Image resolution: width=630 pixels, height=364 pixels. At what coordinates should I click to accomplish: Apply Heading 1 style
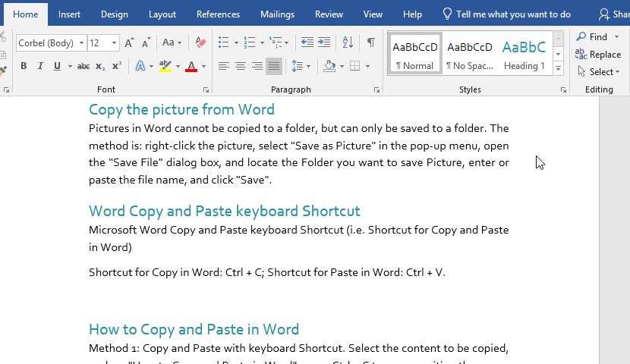click(524, 54)
